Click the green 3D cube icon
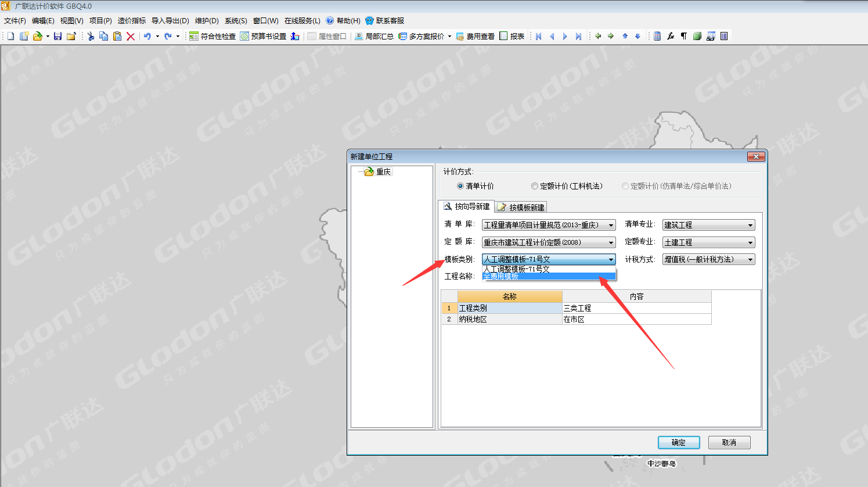The width and height of the screenshot is (868, 487). pyautogui.click(x=697, y=36)
